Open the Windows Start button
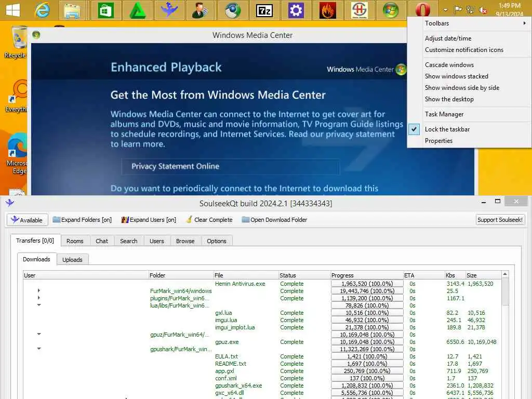This screenshot has width=532, height=399. tap(13, 10)
